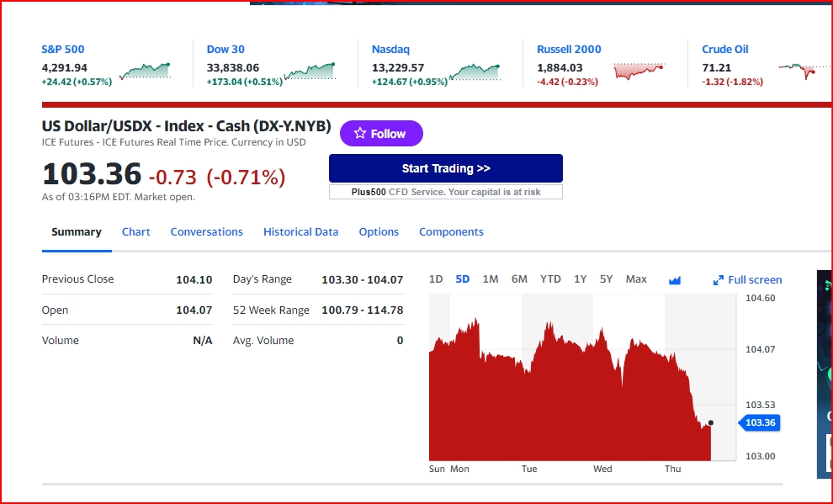Open the Crude Oil link

coord(725,50)
